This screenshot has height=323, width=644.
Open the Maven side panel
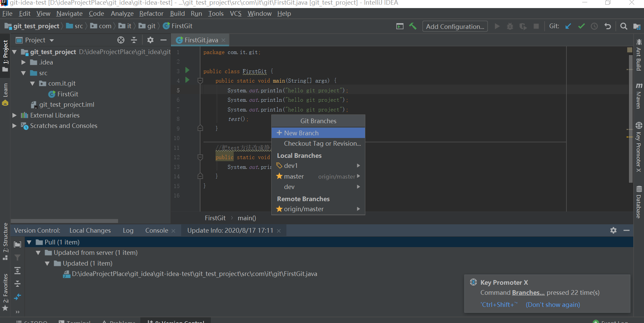click(x=639, y=95)
